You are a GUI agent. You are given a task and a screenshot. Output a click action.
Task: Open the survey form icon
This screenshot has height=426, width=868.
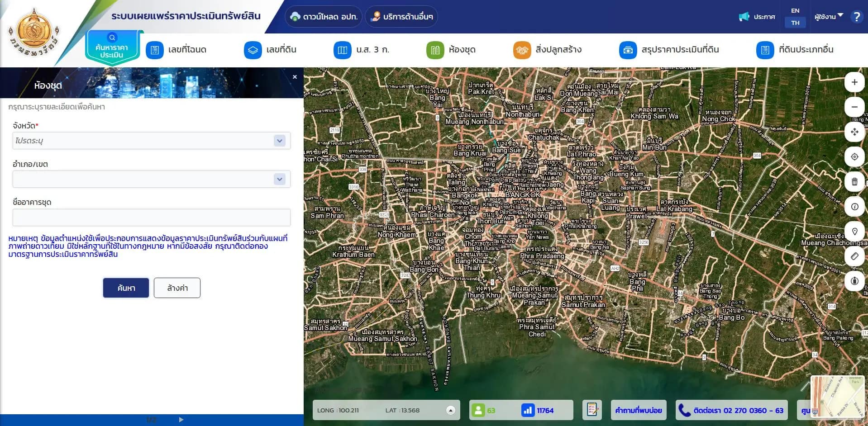coord(591,410)
